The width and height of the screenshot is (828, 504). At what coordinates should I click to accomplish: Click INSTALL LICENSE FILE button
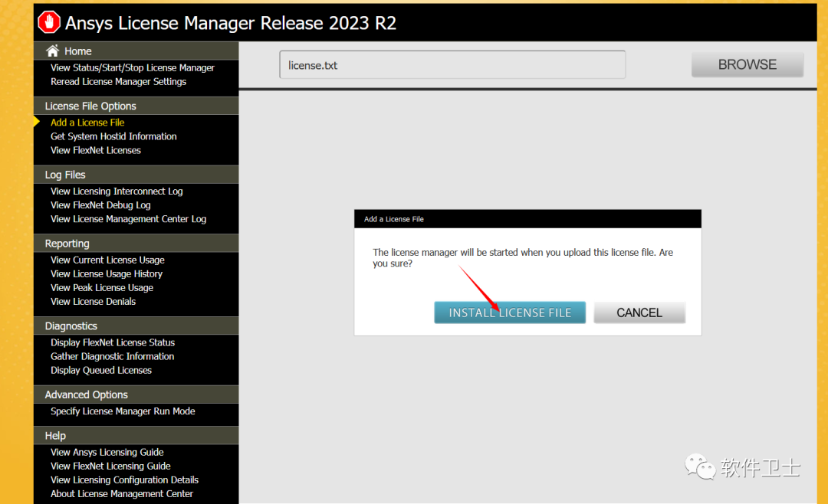pos(510,313)
